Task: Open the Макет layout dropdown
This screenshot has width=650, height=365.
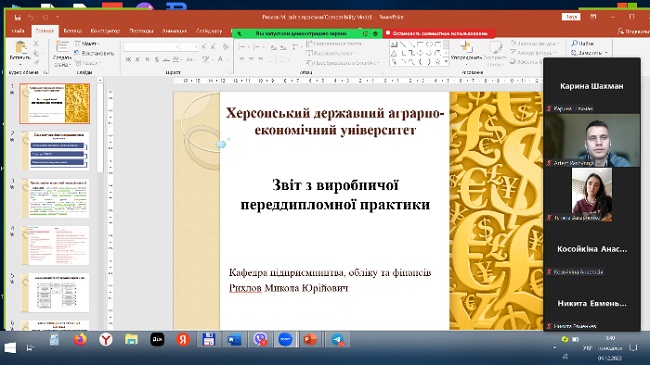Action: coord(87,44)
